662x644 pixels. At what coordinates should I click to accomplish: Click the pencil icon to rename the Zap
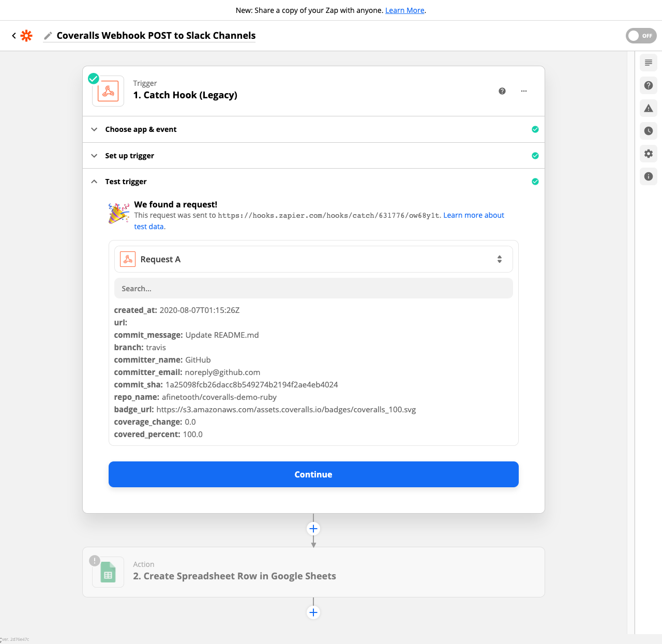click(x=48, y=35)
